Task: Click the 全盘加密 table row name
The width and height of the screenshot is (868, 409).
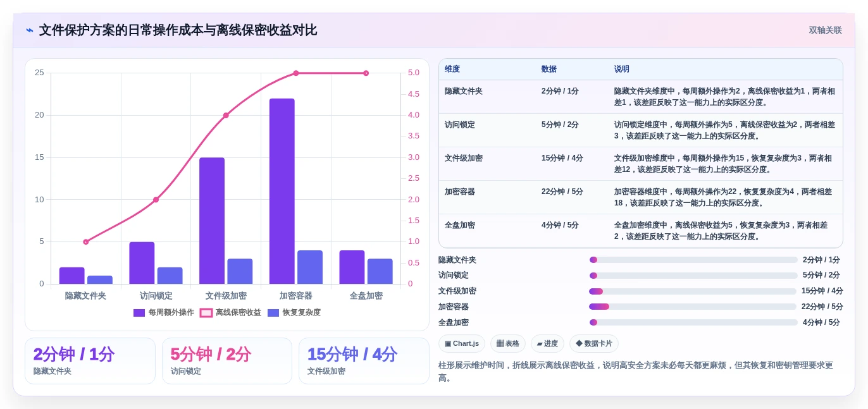Action: (x=460, y=225)
